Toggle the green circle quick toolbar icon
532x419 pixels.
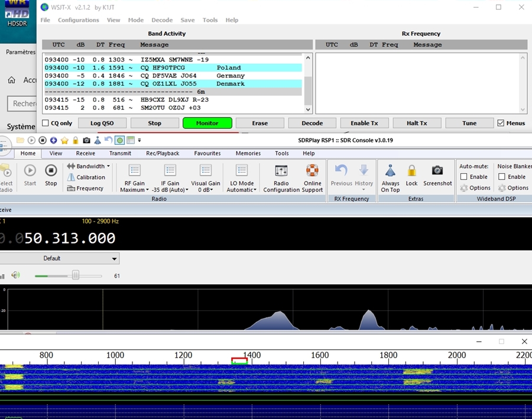119,140
